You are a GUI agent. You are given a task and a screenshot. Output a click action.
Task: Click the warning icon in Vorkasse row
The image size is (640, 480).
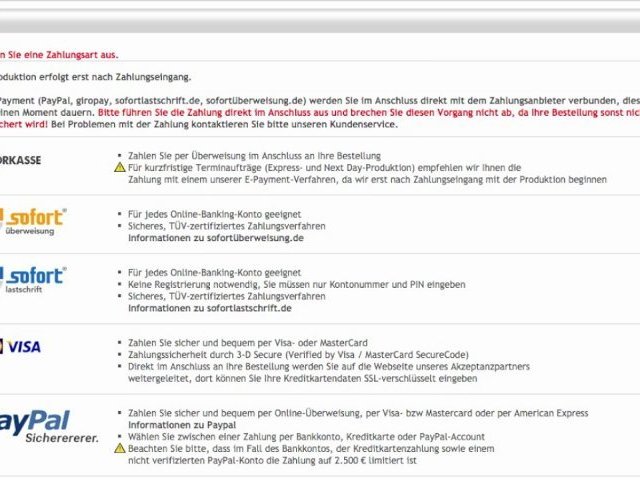pos(120,168)
